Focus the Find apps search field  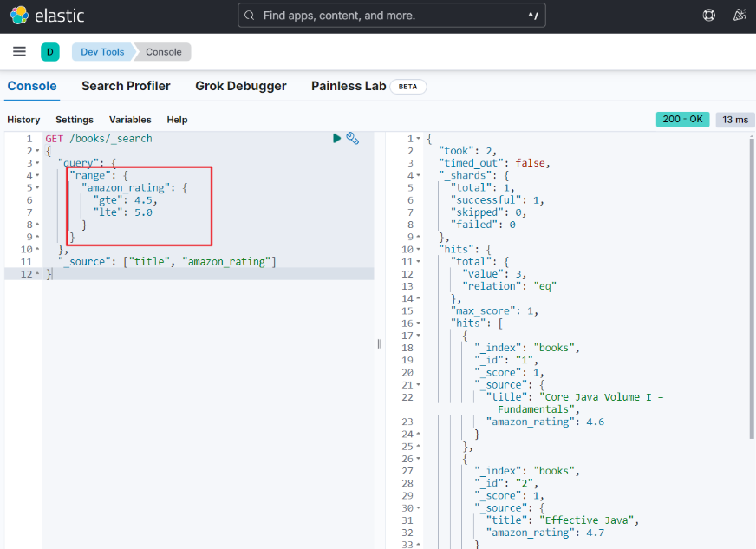tap(392, 16)
